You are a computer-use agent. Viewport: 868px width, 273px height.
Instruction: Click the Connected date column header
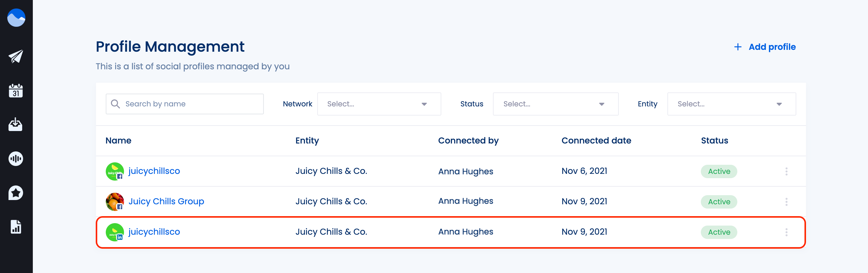(x=596, y=140)
